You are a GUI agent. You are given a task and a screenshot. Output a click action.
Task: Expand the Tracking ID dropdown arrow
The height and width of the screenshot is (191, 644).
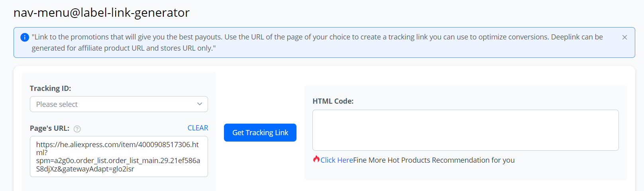tap(200, 104)
